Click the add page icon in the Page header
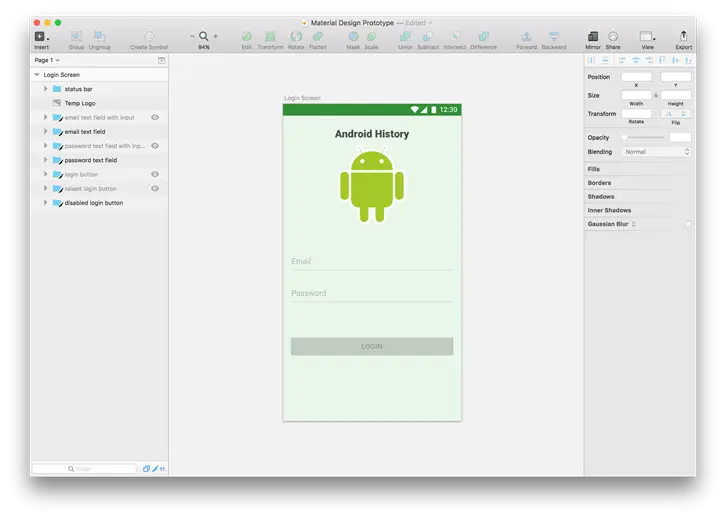The width and height of the screenshot is (726, 519). [x=161, y=61]
